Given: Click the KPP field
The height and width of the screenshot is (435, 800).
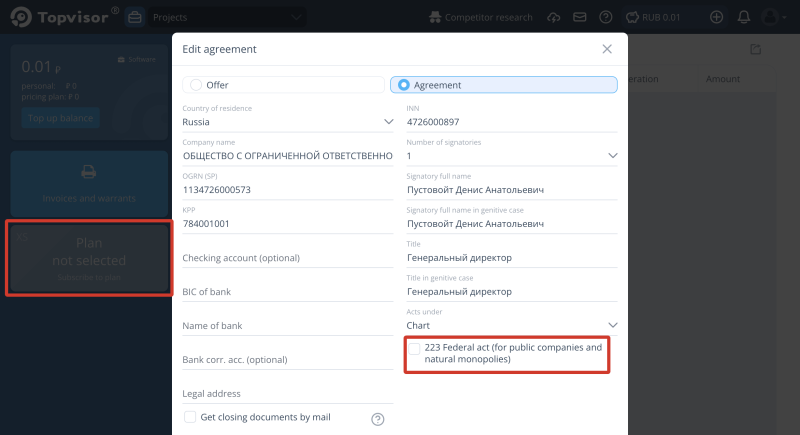Looking at the screenshot, I should [x=288, y=223].
